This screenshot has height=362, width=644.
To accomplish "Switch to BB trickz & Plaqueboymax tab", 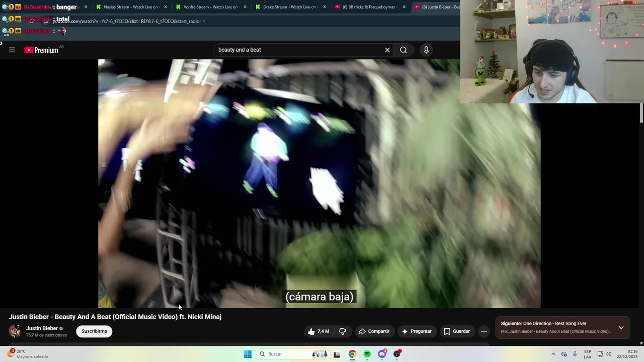I will point(369,7).
